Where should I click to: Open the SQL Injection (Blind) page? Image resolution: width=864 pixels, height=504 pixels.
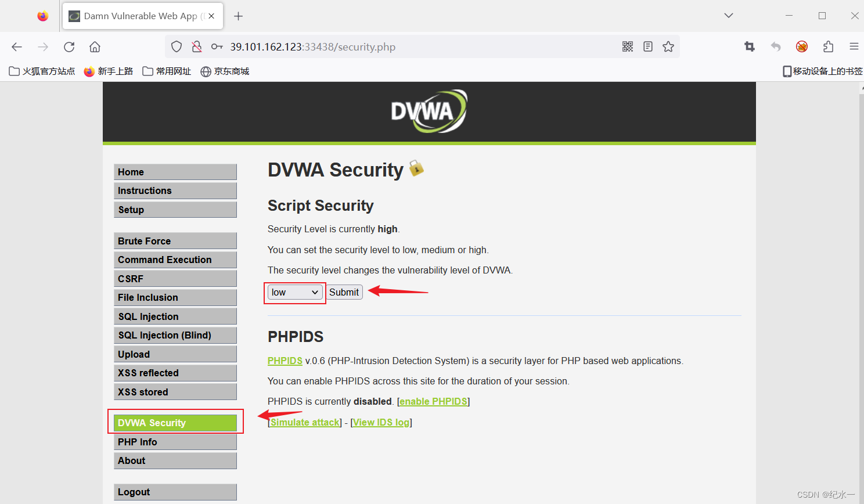click(175, 335)
